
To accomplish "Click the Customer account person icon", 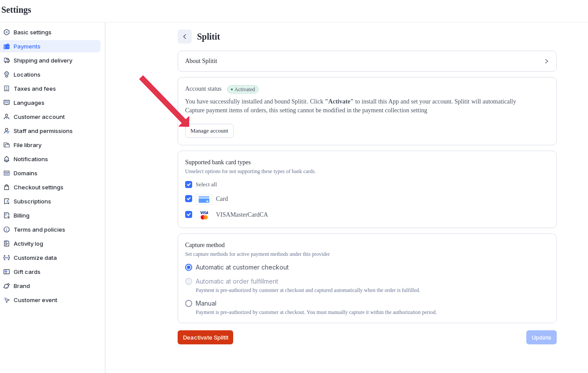I will pyautogui.click(x=7, y=117).
